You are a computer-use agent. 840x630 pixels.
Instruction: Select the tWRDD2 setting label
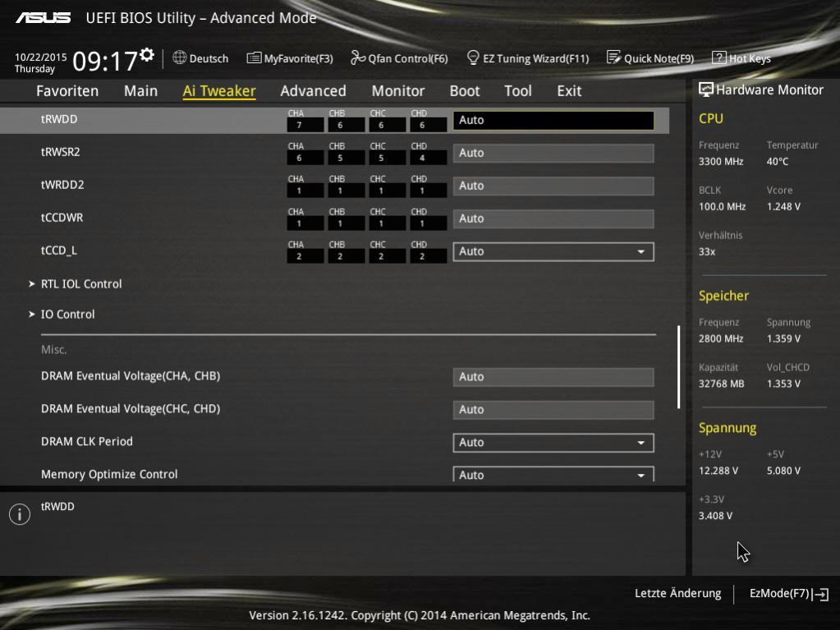coord(62,185)
